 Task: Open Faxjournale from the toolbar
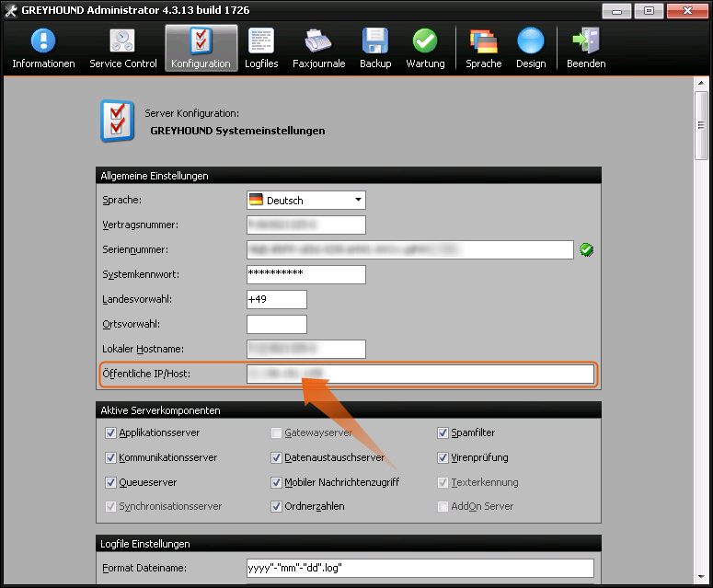318,48
